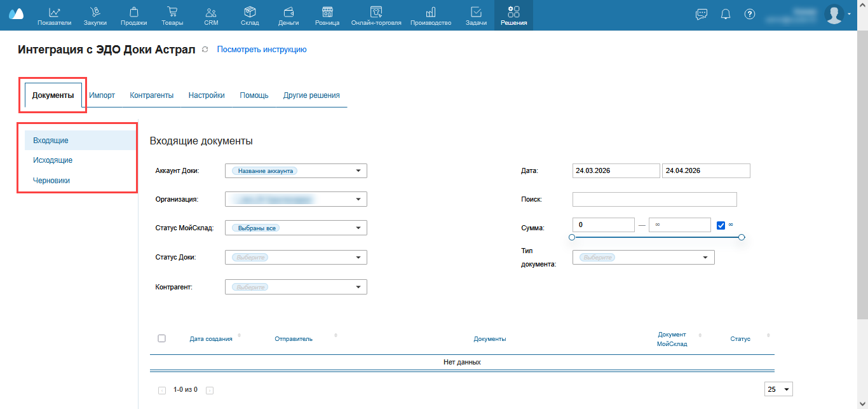Tick the select-all checkbox in table header

pos(161,338)
